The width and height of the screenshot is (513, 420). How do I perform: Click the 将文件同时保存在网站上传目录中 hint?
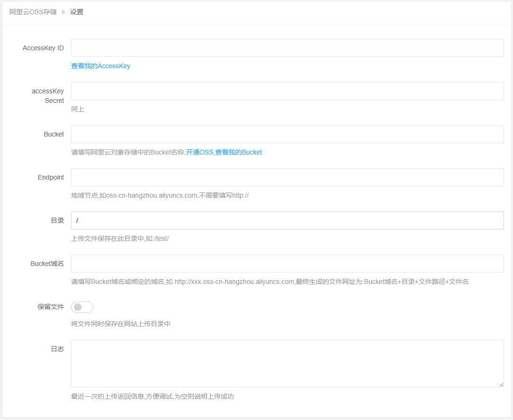tap(121, 324)
